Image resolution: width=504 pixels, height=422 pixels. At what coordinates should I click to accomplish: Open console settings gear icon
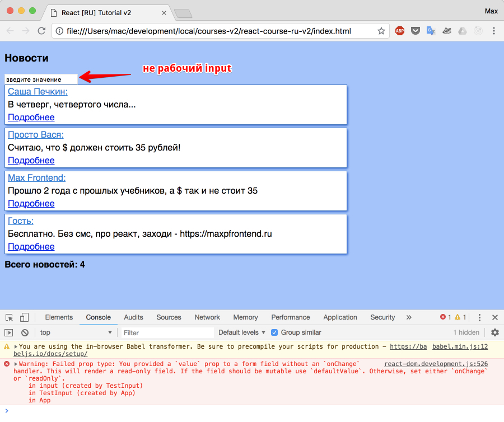click(494, 332)
